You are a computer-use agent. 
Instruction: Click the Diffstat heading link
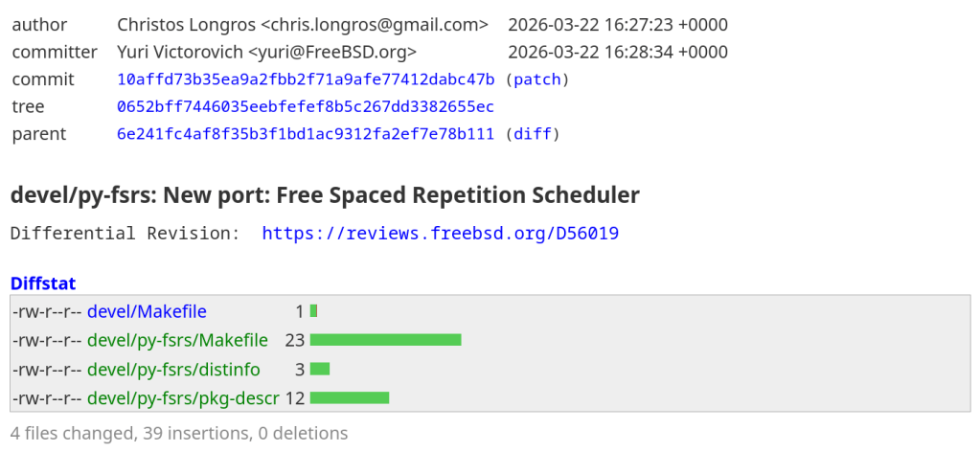coord(43,283)
